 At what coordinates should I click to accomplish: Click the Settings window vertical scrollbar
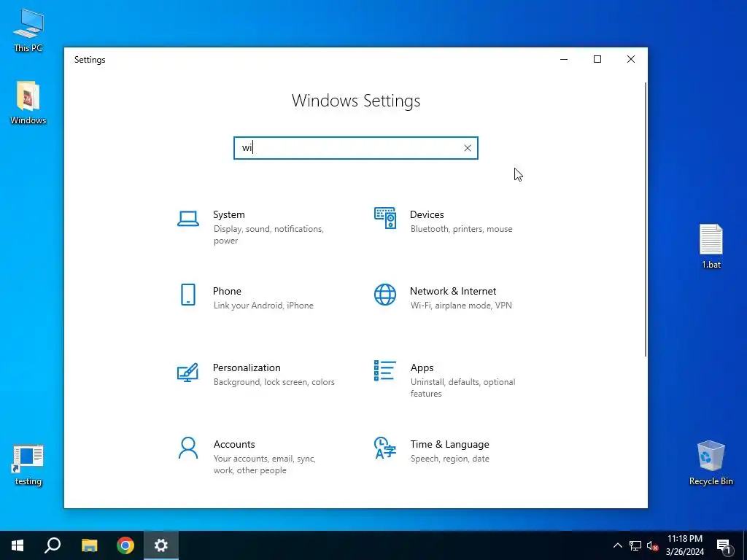646,219
